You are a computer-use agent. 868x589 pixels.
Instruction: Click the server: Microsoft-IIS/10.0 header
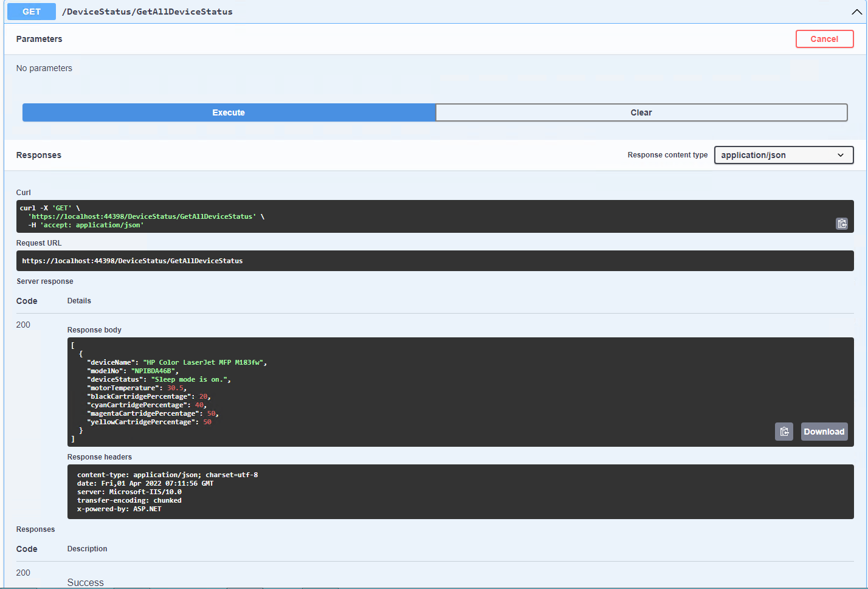click(129, 492)
